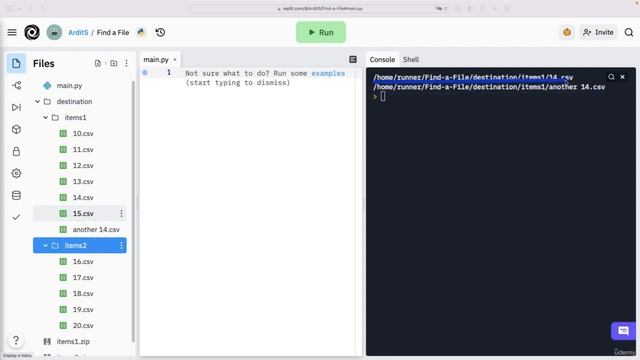Open 10.csv file
The width and height of the screenshot is (640, 360).
[83, 133]
